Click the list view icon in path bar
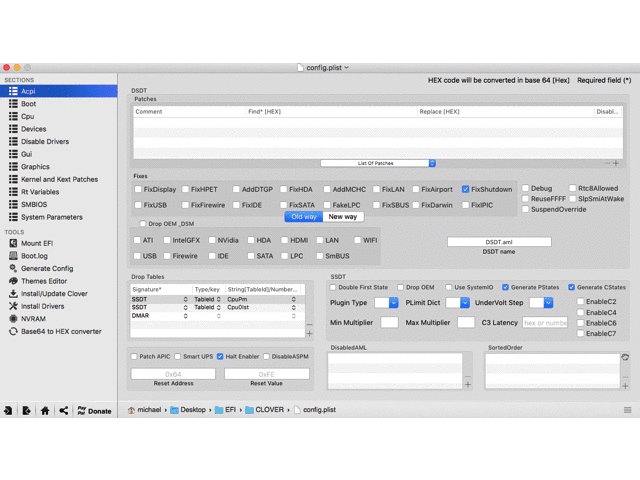This screenshot has height=480, width=640. tap(628, 410)
